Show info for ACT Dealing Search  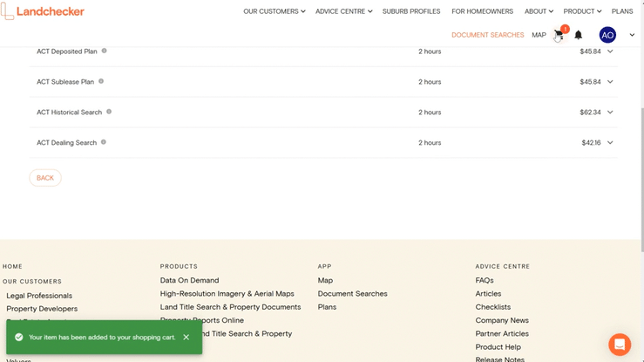pyautogui.click(x=104, y=142)
